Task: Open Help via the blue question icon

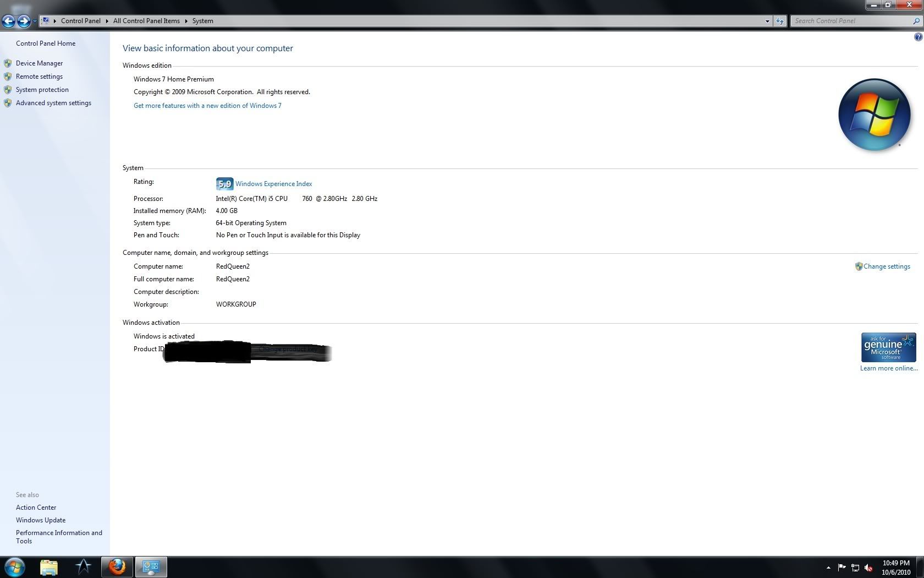Action: tap(918, 37)
